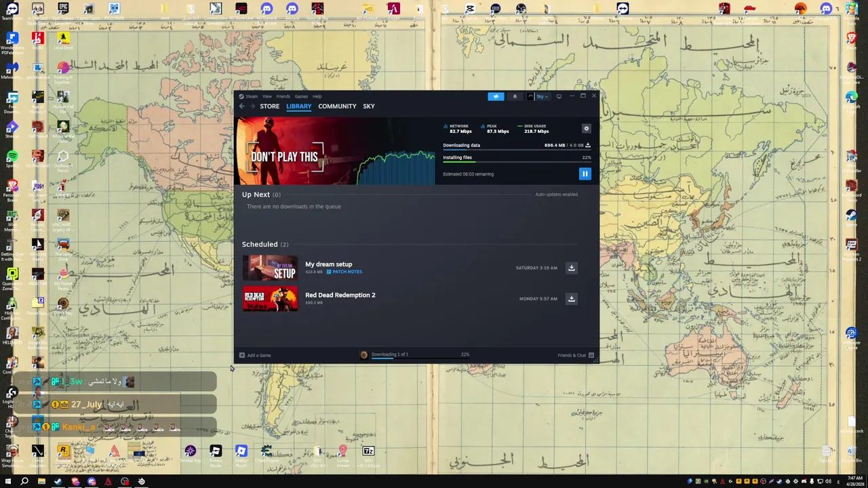868x488 pixels.
Task: Click the Network 82.7 Mbps stat
Action: pos(459,129)
